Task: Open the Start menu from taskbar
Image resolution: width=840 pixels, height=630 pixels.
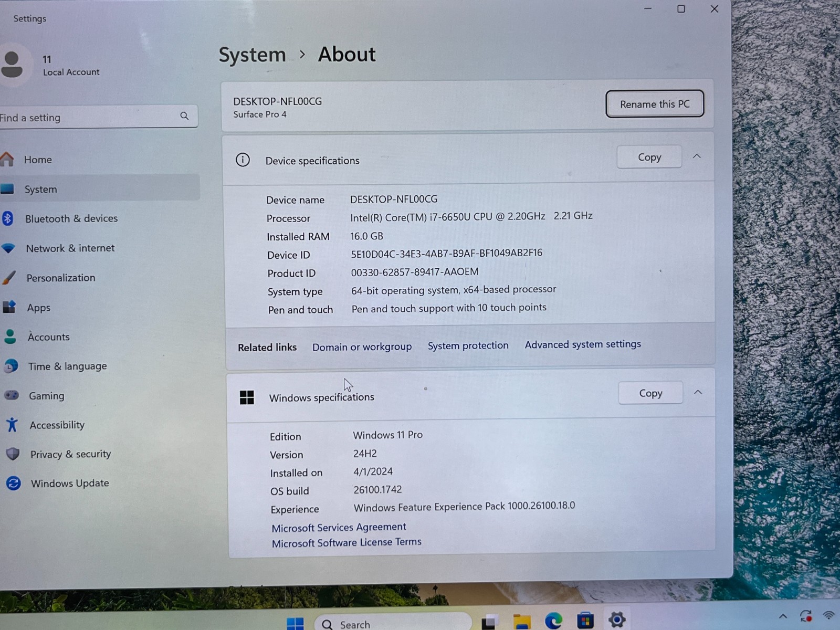Action: click(295, 623)
